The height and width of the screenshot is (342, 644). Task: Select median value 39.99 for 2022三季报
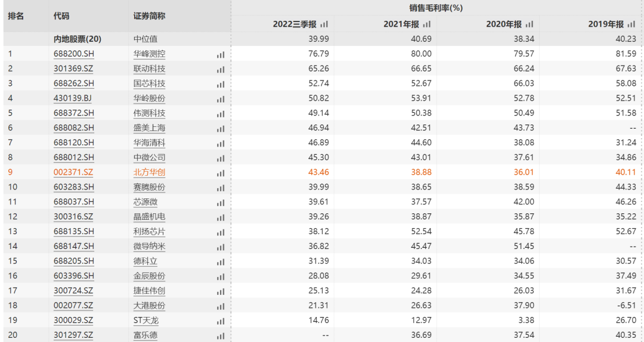click(318, 39)
